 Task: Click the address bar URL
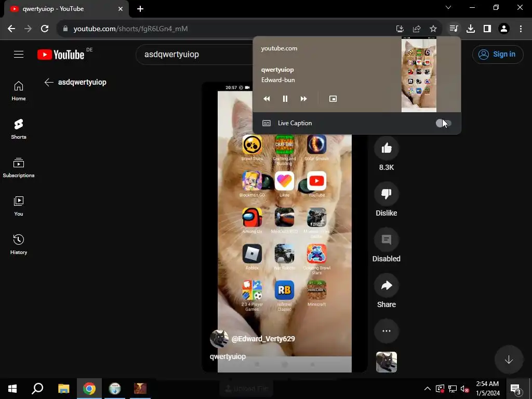130,29
